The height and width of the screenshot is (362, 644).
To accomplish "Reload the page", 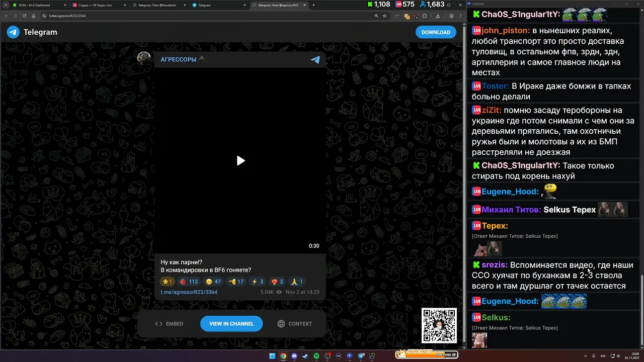I will tap(24, 16).
